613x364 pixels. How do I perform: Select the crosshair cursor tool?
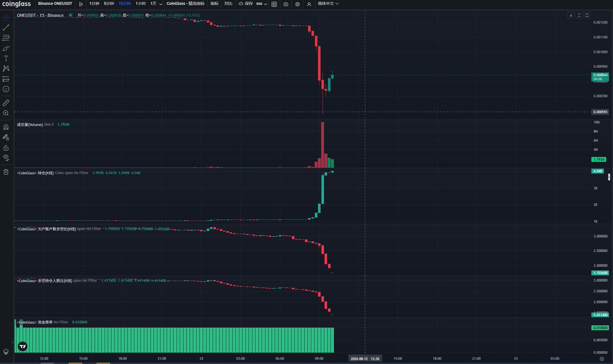pos(6,17)
